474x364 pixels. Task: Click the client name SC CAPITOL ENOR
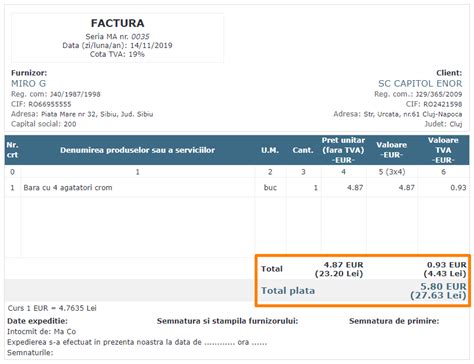[x=420, y=83]
